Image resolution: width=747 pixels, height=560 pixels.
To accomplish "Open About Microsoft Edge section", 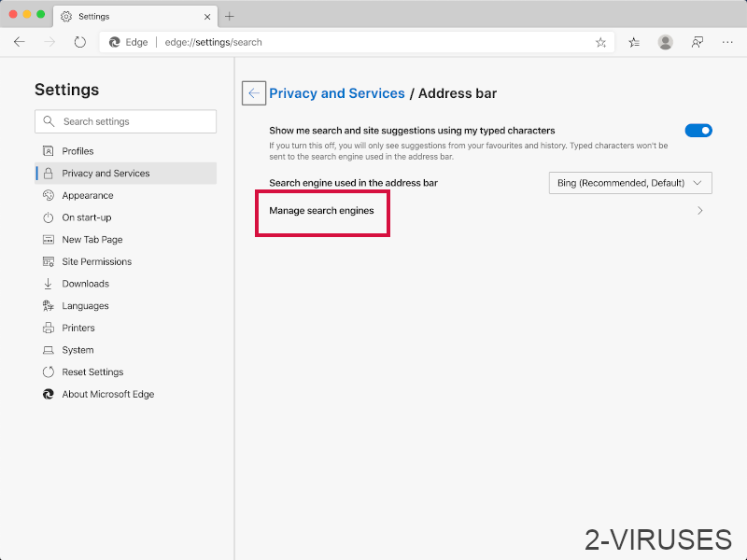I will point(126,394).
